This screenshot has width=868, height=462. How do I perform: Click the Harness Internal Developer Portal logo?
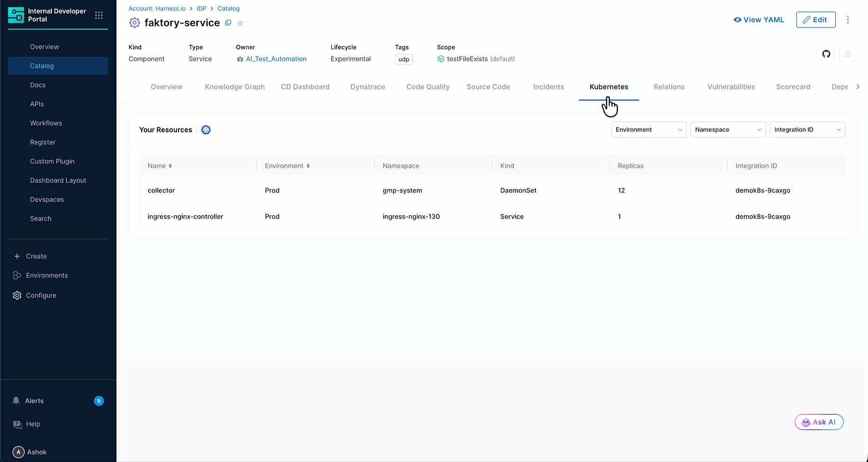click(x=16, y=15)
